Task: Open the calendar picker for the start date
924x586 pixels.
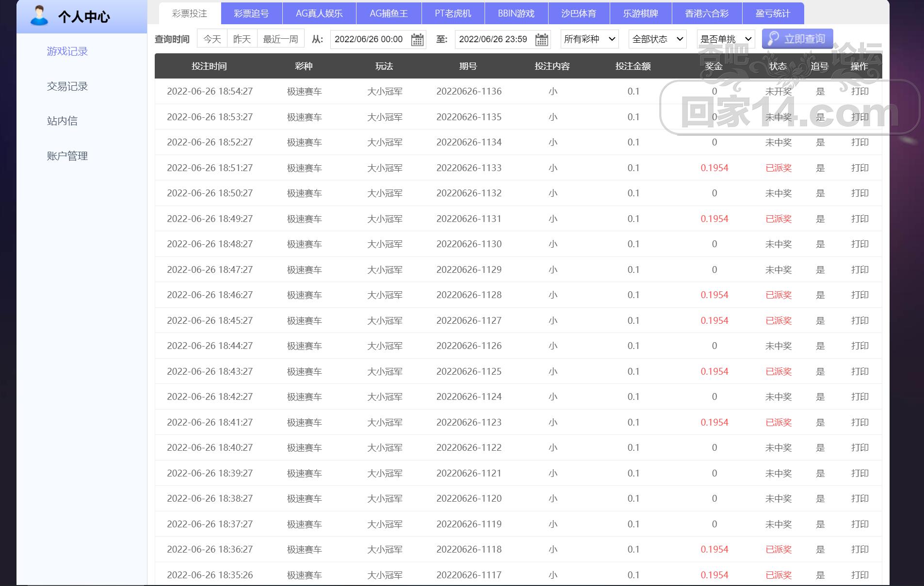Action: click(417, 39)
